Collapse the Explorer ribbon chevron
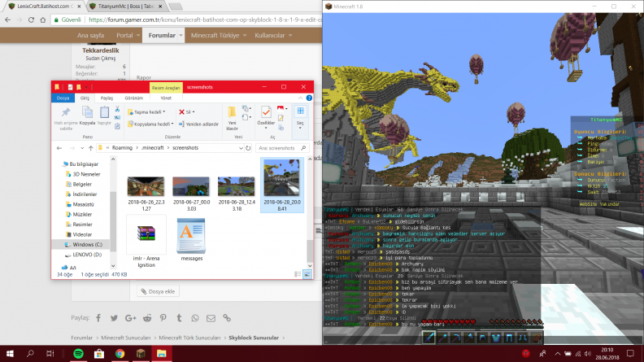 (301, 98)
